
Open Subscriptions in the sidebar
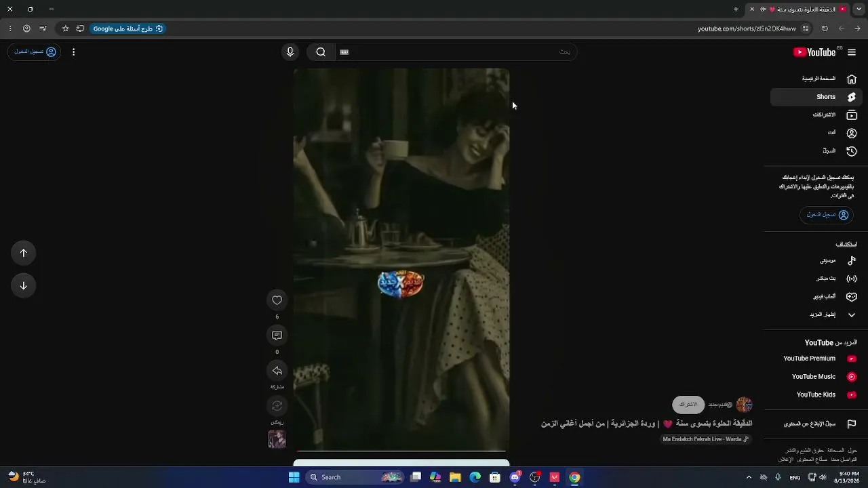pyautogui.click(x=816, y=115)
